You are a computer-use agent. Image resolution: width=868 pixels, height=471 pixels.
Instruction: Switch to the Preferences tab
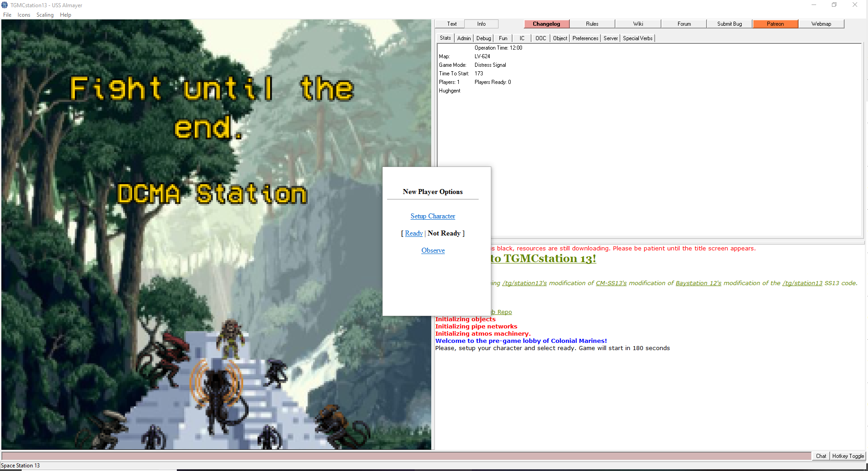[585, 38]
